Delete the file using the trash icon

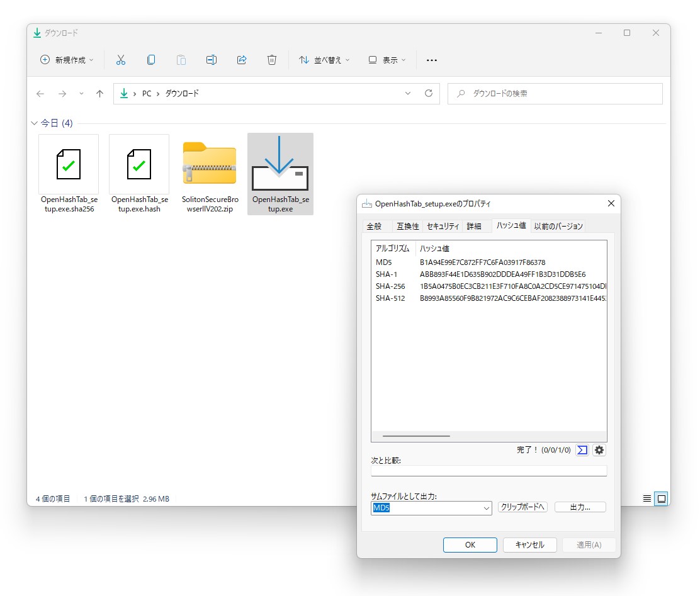point(272,59)
